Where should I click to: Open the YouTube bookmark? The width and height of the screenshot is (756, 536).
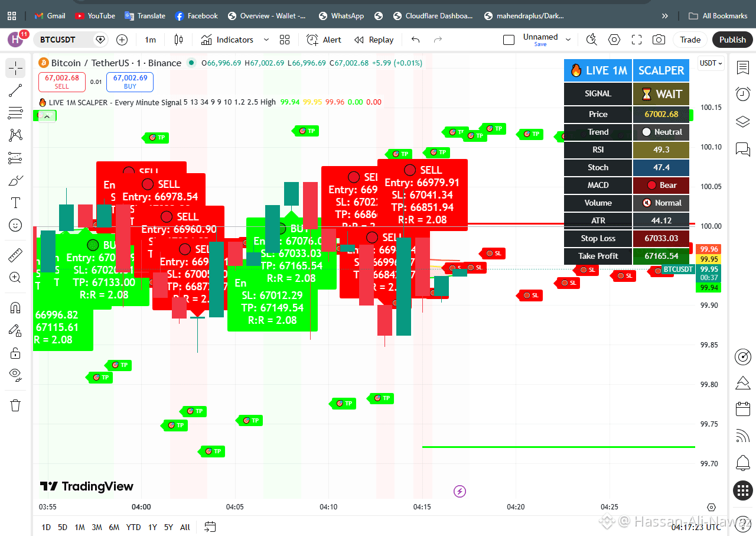coord(95,16)
